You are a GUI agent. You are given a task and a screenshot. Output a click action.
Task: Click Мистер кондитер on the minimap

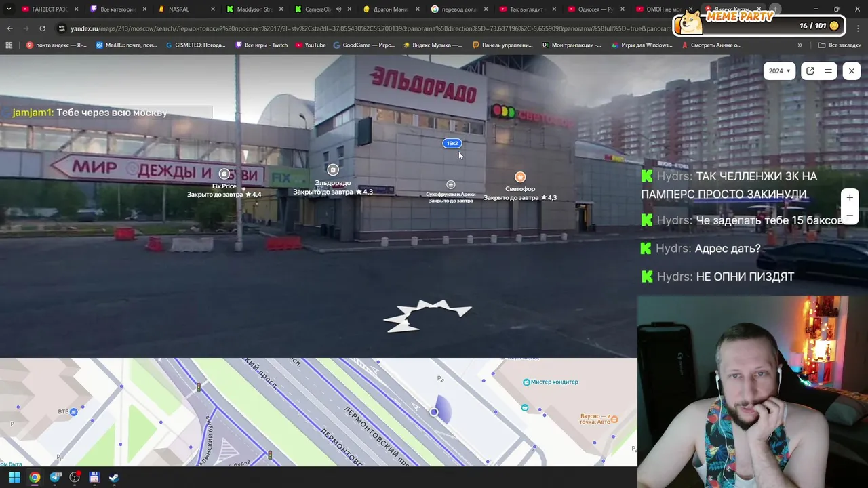(550, 382)
